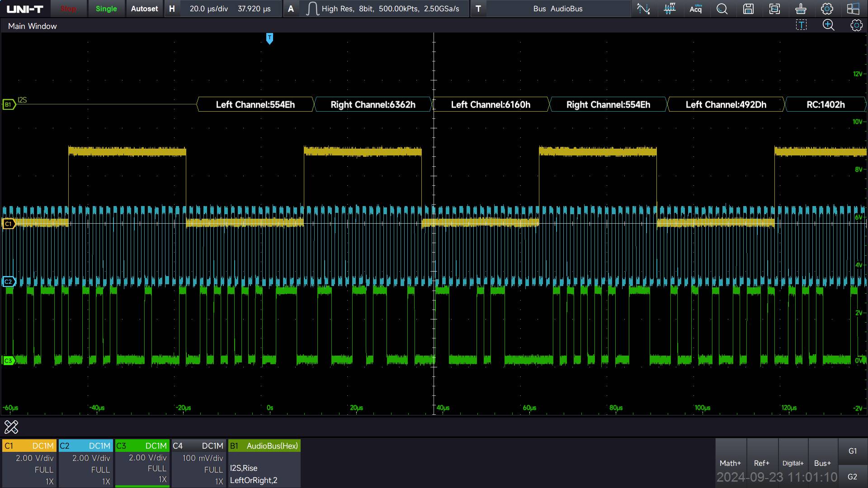
Task: Capture a screenshot with the screen-capture icon
Action: click(774, 9)
